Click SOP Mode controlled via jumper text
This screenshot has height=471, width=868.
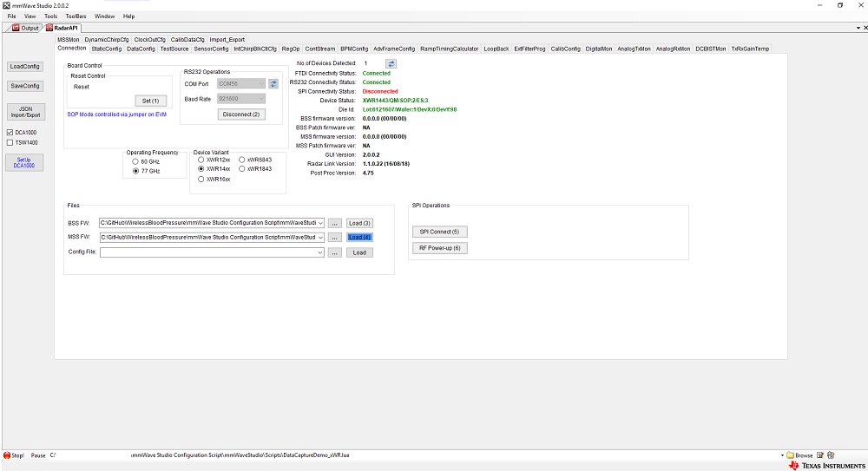coord(117,114)
